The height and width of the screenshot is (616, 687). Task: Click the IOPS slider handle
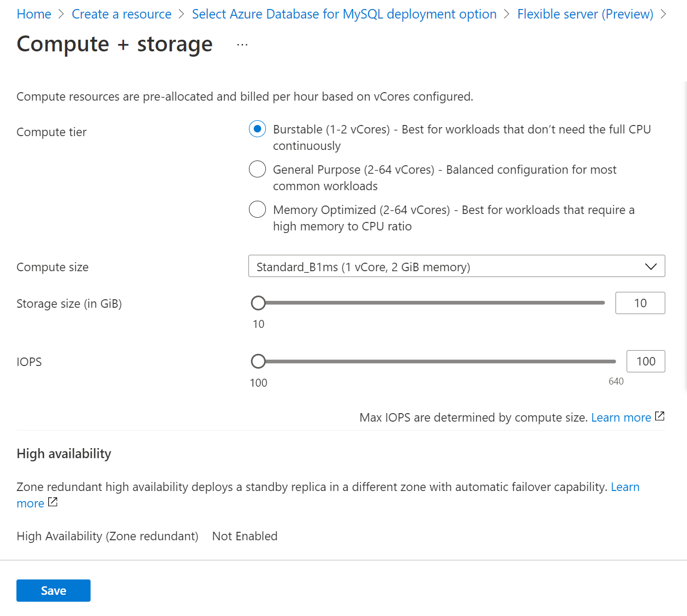click(258, 361)
